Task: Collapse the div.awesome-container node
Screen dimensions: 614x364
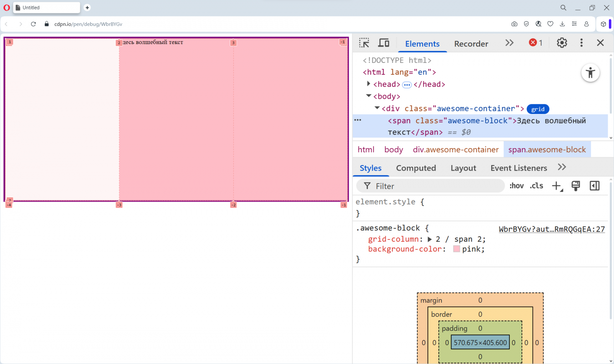Action: pos(377,108)
